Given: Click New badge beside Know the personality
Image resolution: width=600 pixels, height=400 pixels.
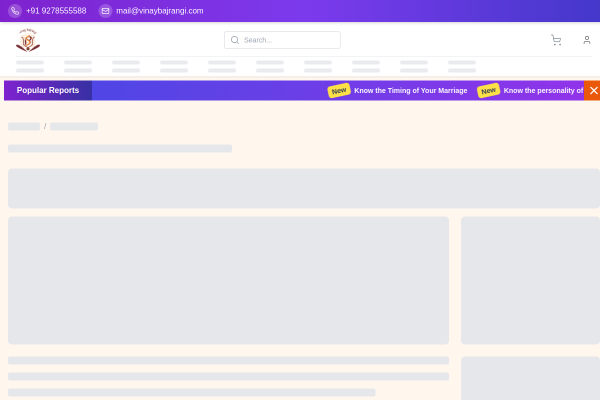Looking at the screenshot, I should 488,90.
